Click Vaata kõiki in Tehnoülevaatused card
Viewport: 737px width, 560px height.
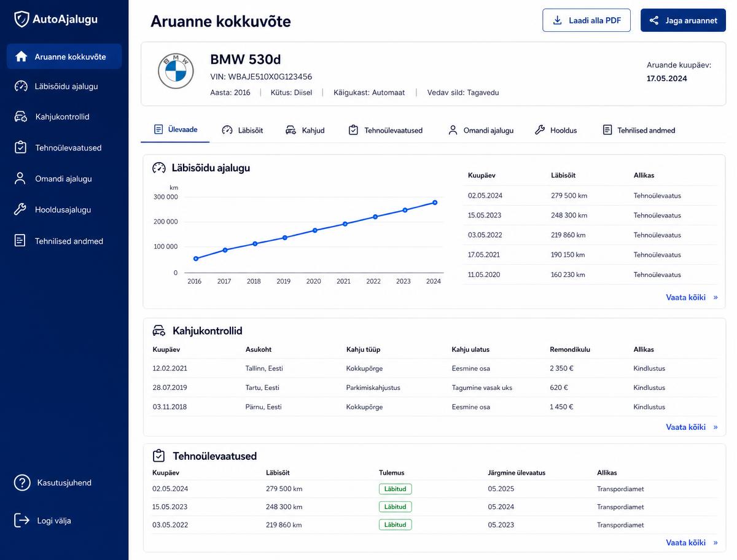pos(692,542)
